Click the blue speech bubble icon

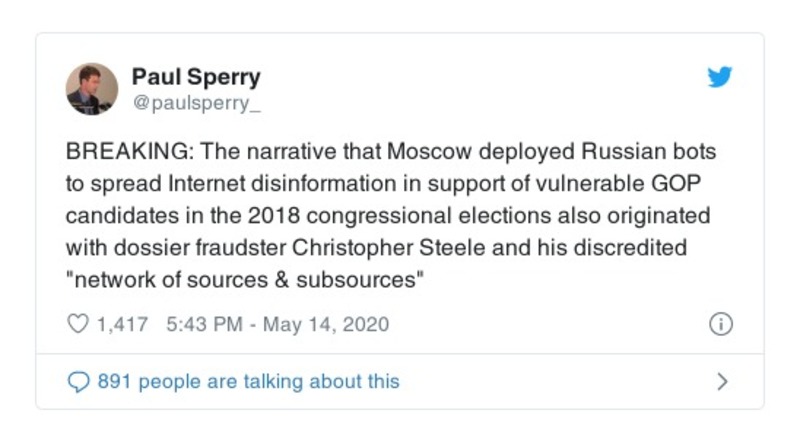(x=77, y=381)
